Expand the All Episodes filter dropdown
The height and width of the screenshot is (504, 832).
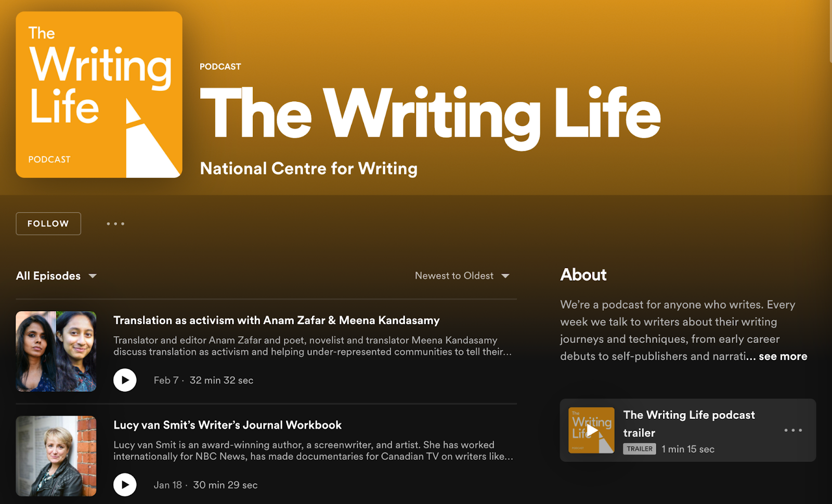coord(56,276)
